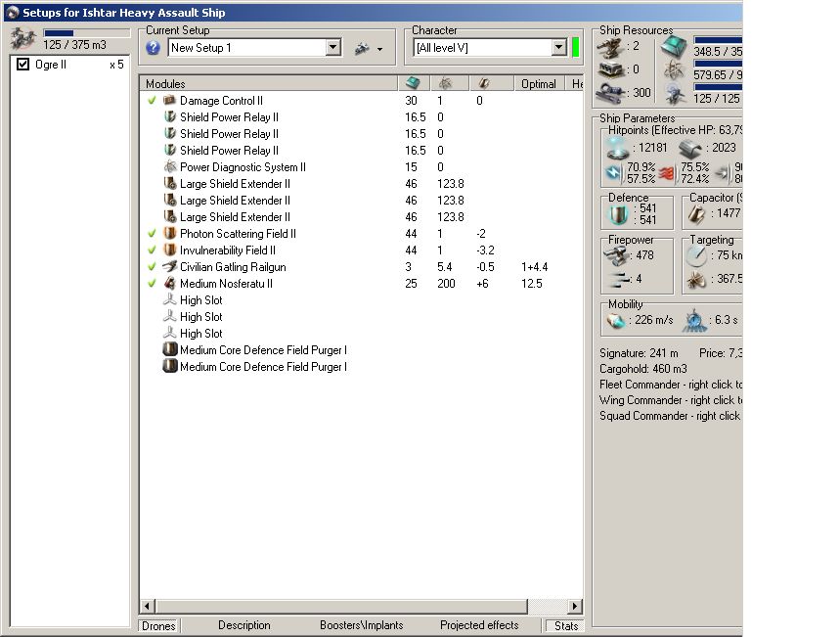The height and width of the screenshot is (637, 840).
Task: Toggle Medium Nosferatu II active checkmark
Action: 153,283
